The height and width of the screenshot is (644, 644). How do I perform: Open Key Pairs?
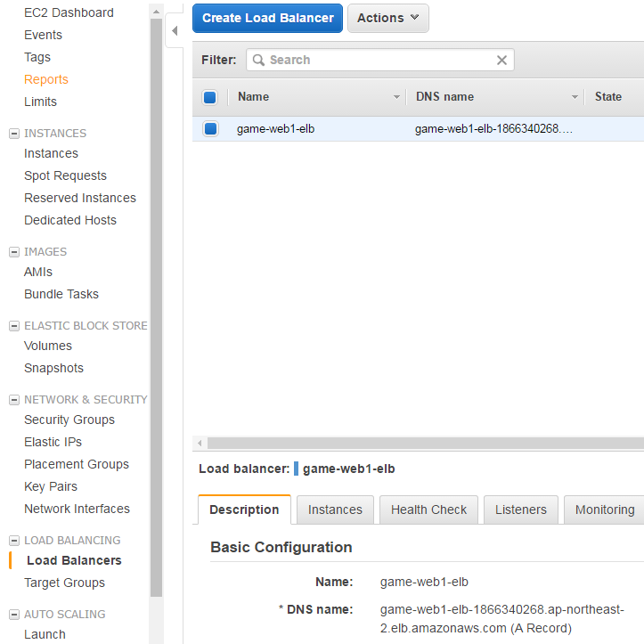pos(51,486)
